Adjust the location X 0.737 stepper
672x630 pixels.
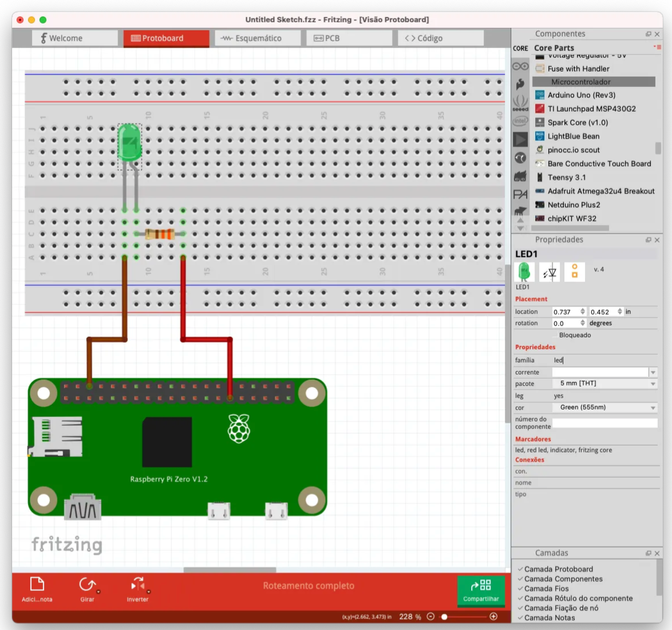click(x=583, y=312)
